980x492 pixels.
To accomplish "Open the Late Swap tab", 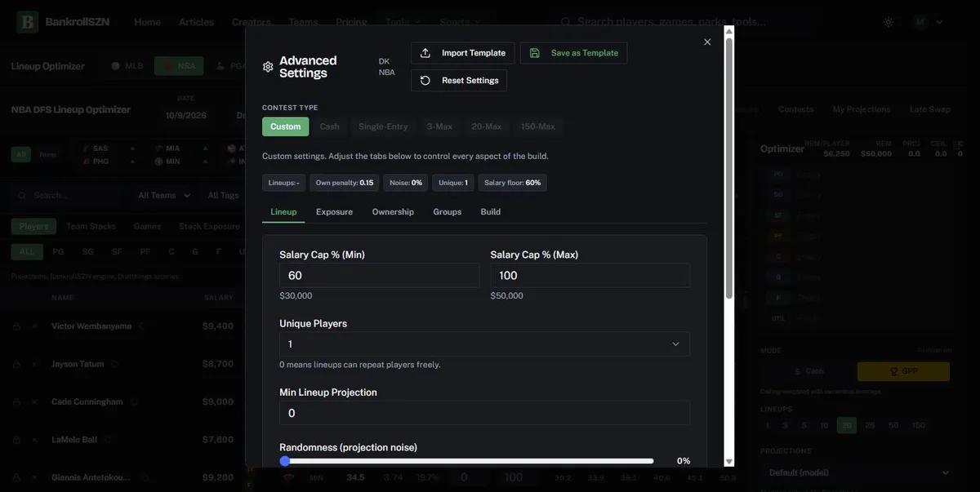I will (930, 109).
